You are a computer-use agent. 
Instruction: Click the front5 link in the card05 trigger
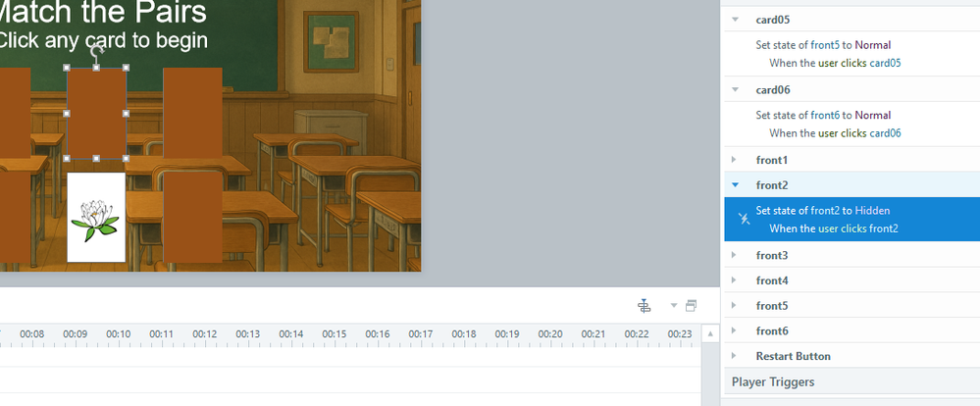825,45
